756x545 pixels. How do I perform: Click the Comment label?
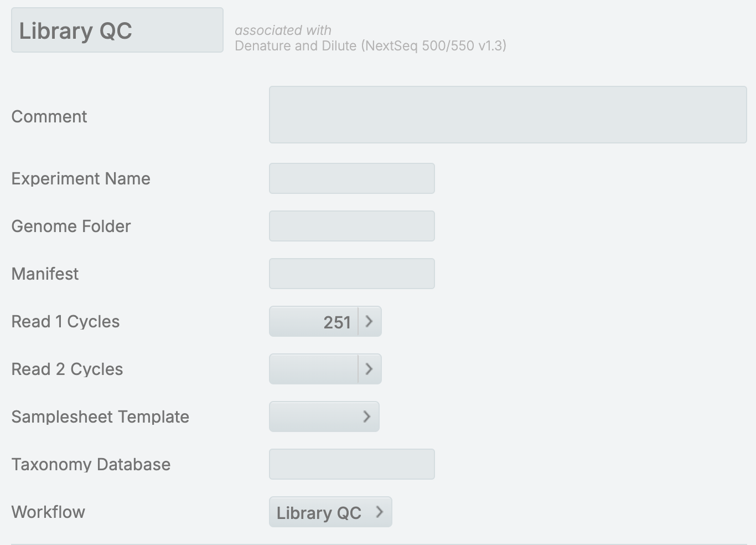click(49, 116)
